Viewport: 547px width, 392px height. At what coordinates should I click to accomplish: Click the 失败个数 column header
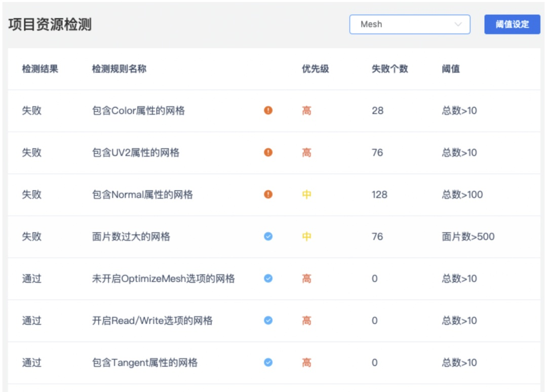pyautogui.click(x=389, y=69)
